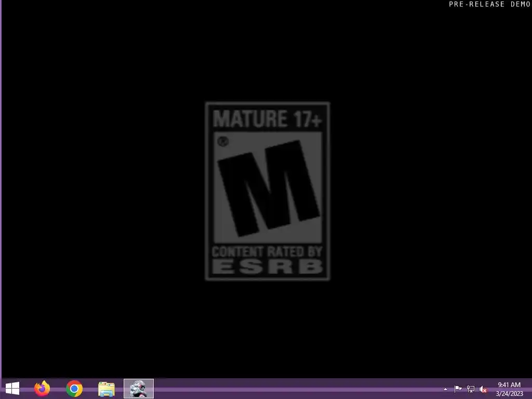Show hidden system tray icons
This screenshot has width=532, height=399.
[445, 389]
